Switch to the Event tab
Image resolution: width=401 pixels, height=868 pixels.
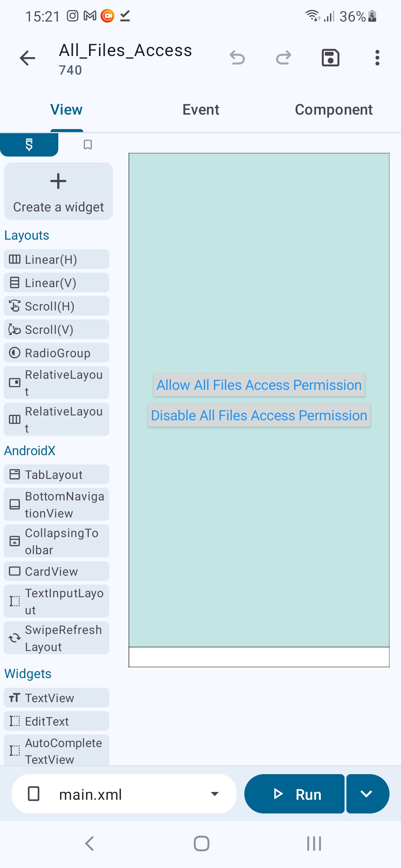point(201,110)
